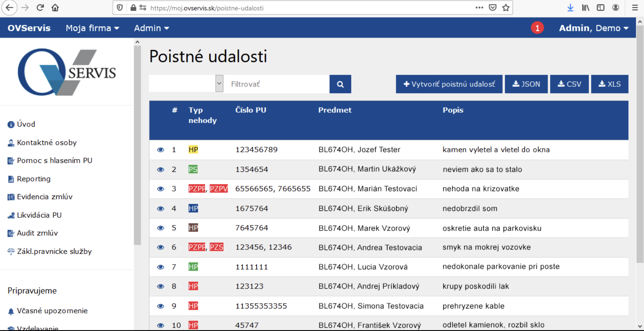This screenshot has height=331, width=644.
Task: Go to the browser home icon
Action: pyautogui.click(x=55, y=8)
